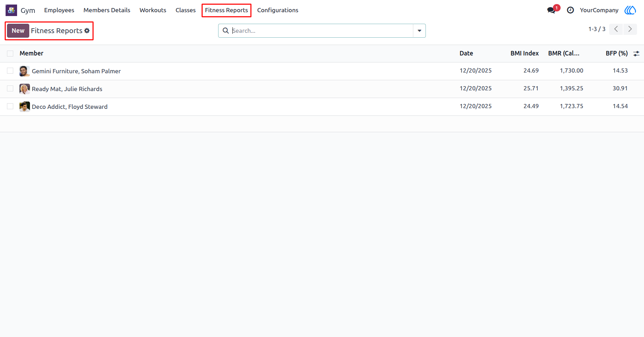Open the Classes menu
644x337 pixels.
186,10
